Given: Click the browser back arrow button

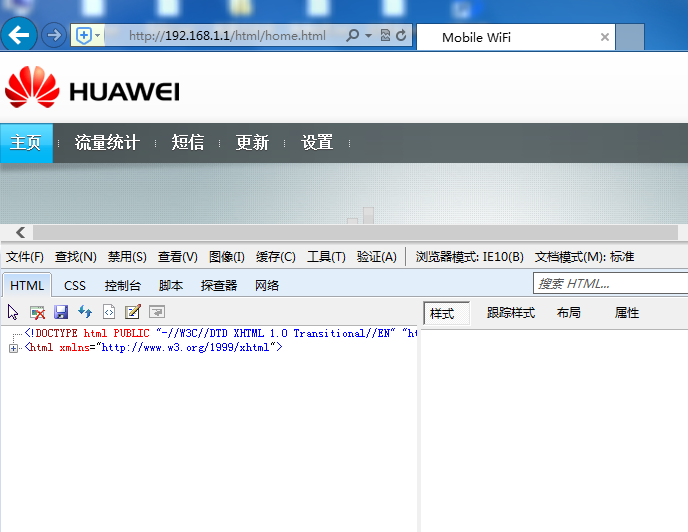Looking at the screenshot, I should point(20,36).
